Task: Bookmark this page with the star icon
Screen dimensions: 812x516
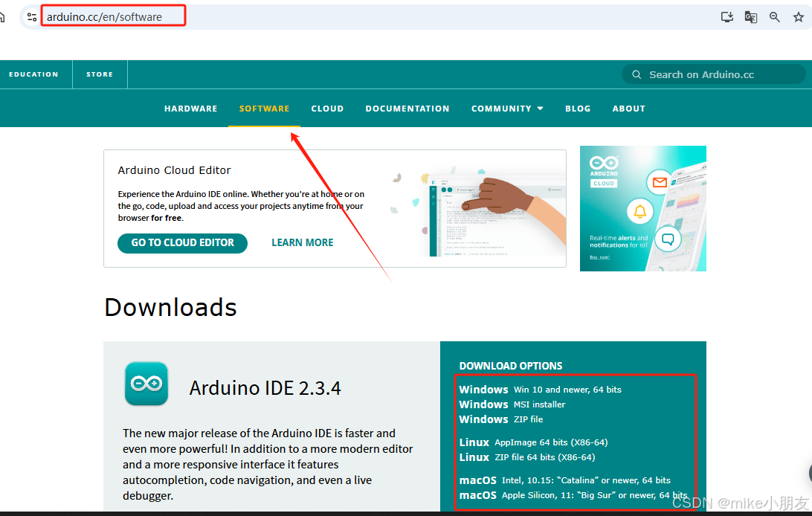Action: click(799, 17)
